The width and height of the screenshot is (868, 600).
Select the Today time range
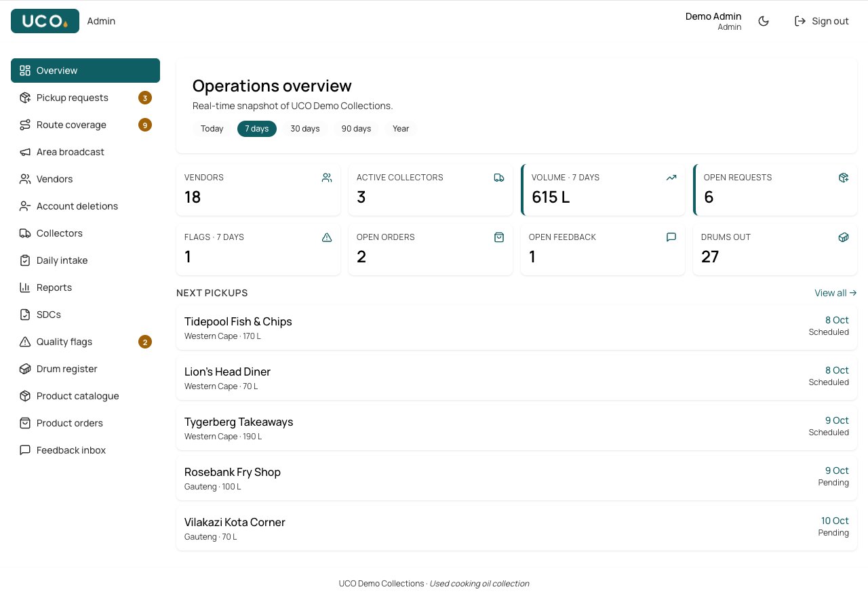(x=212, y=129)
